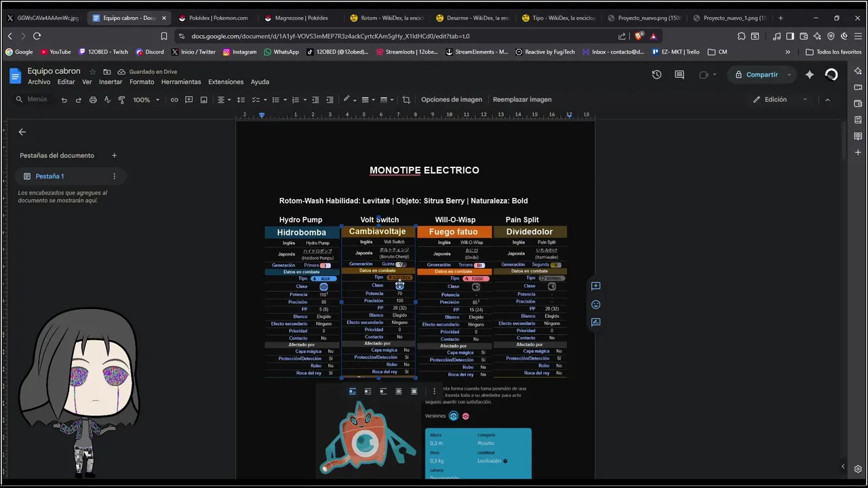Select Break text image option
This screenshot has width=868, height=488.
(x=382, y=391)
